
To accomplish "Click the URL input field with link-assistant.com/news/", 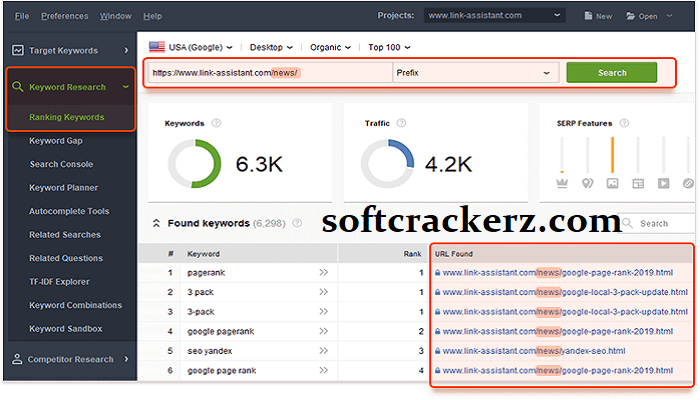I will pos(270,73).
